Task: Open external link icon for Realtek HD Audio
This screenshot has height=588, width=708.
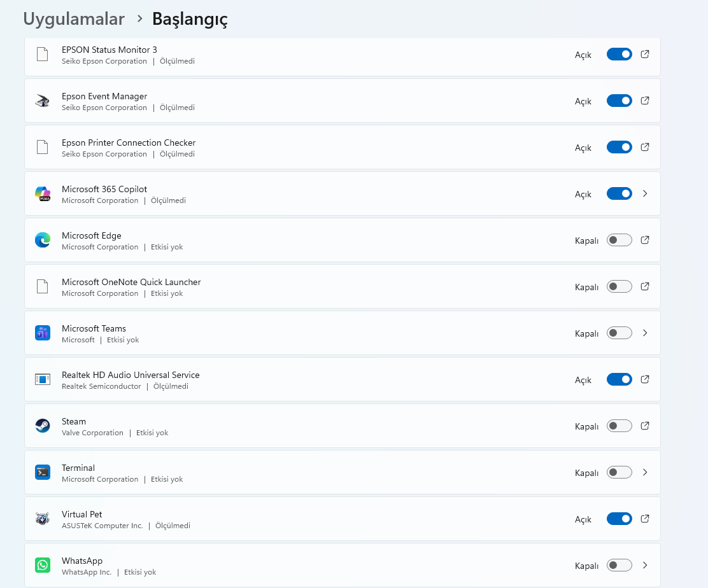Action: pyautogui.click(x=645, y=379)
